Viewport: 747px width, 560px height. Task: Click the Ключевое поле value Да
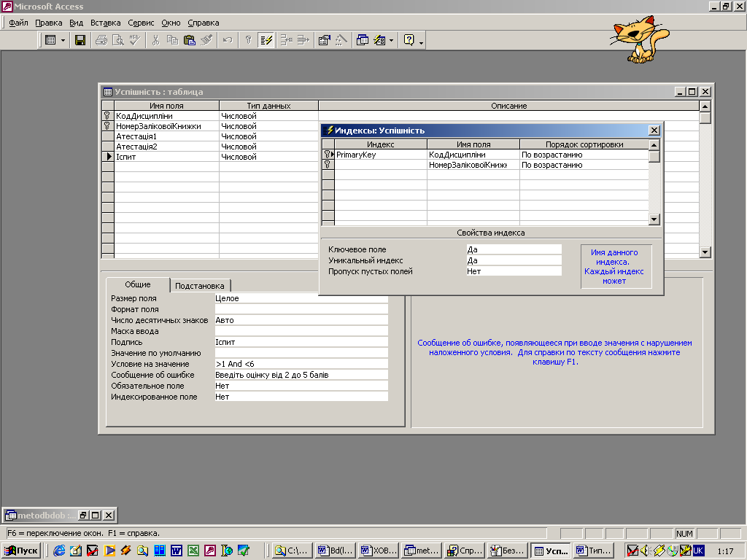[x=514, y=249]
